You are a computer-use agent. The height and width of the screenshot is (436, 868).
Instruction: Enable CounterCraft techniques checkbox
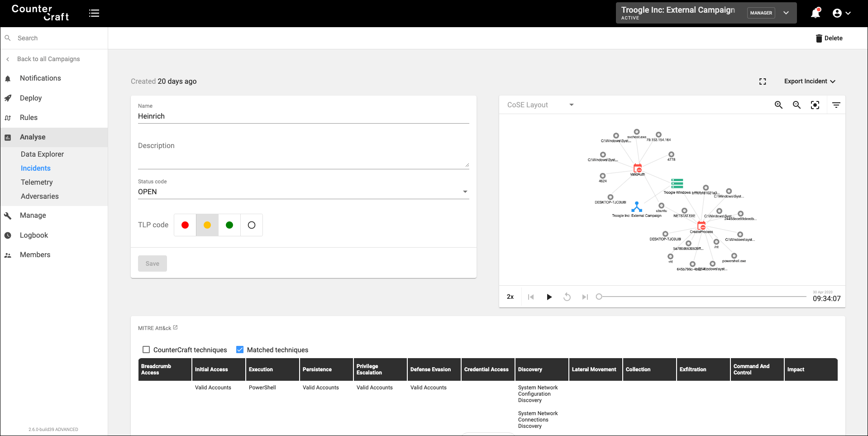point(146,350)
